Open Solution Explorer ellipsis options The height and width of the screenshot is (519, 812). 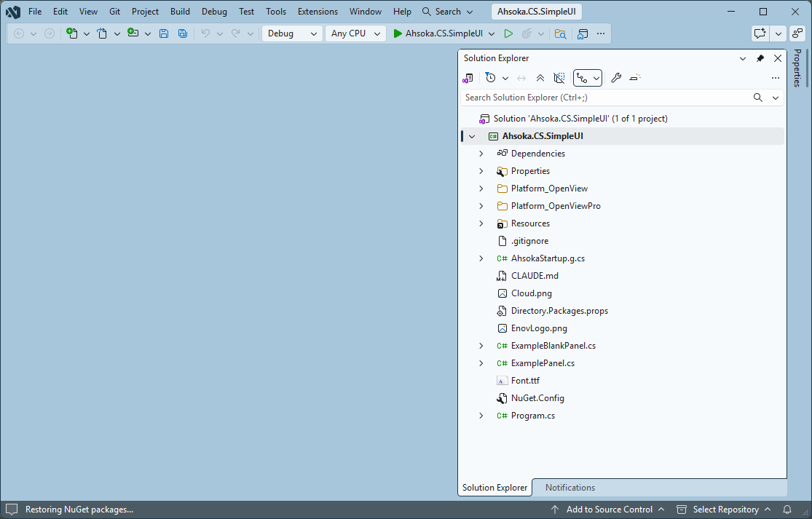pos(776,78)
